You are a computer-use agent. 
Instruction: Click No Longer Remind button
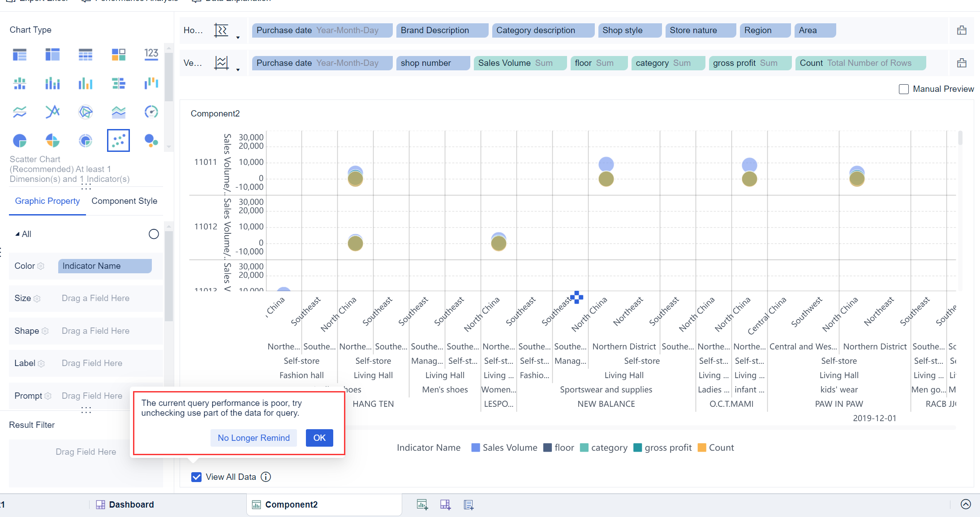click(x=254, y=438)
